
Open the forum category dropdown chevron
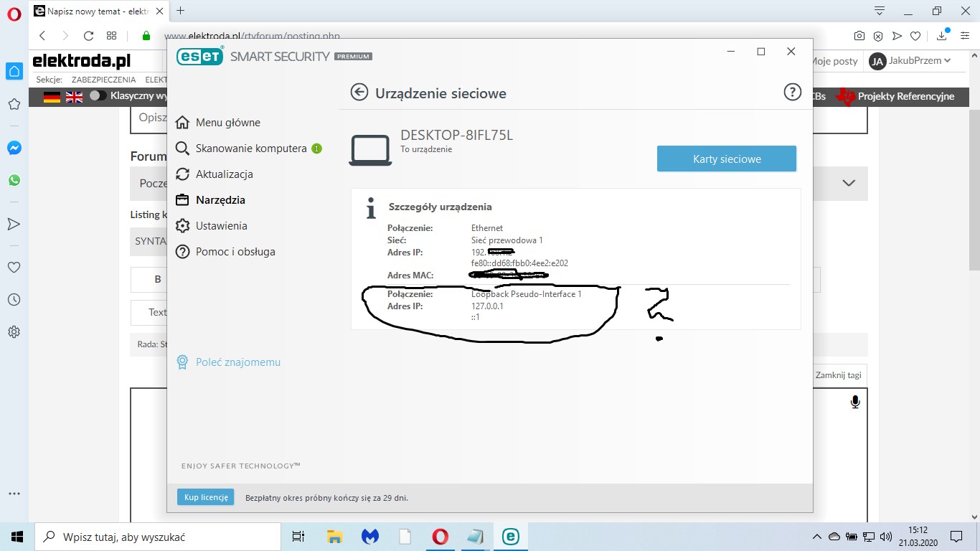click(x=847, y=184)
